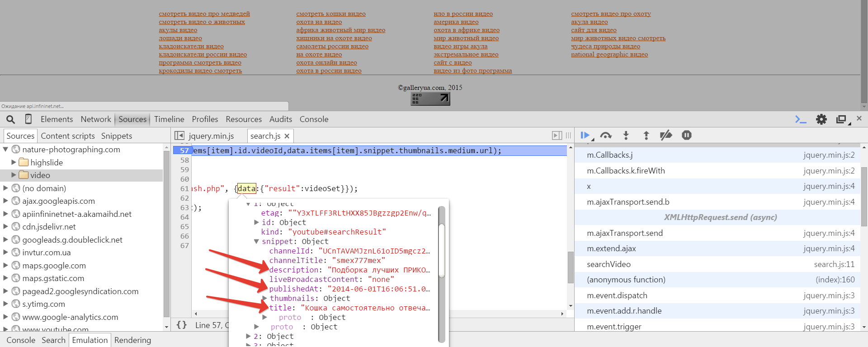The width and height of the screenshot is (868, 347).
Task: Open link нло в россии видео
Action: [463, 14]
